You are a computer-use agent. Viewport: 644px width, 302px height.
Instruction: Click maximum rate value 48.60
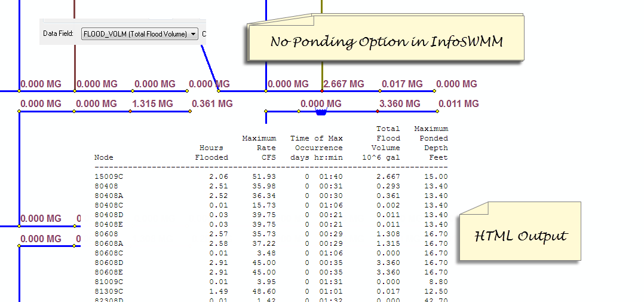click(x=263, y=291)
